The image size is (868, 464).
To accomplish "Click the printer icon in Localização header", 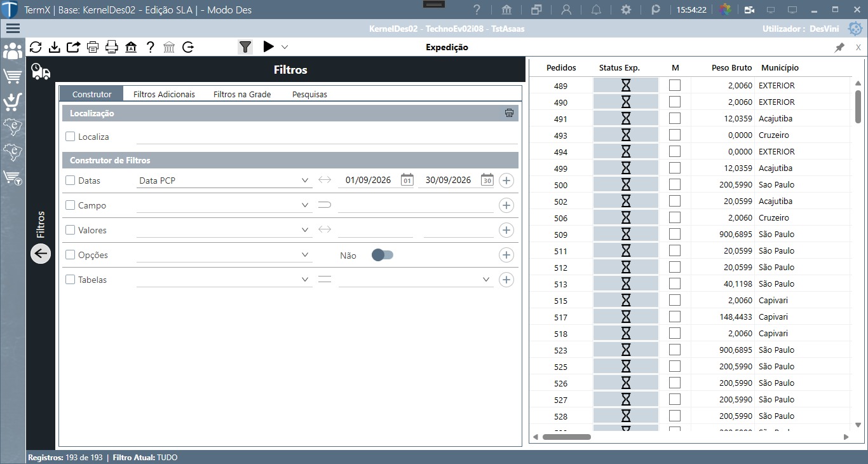I will pyautogui.click(x=509, y=113).
